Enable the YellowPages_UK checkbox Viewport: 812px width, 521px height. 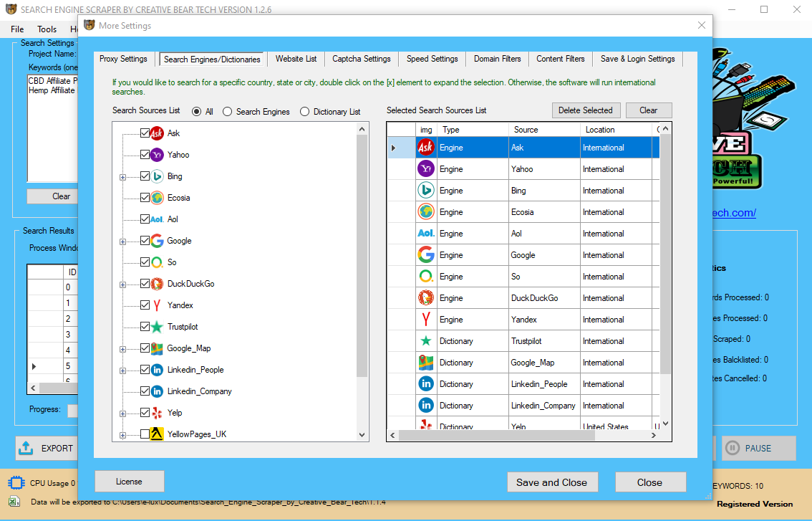pyautogui.click(x=145, y=434)
